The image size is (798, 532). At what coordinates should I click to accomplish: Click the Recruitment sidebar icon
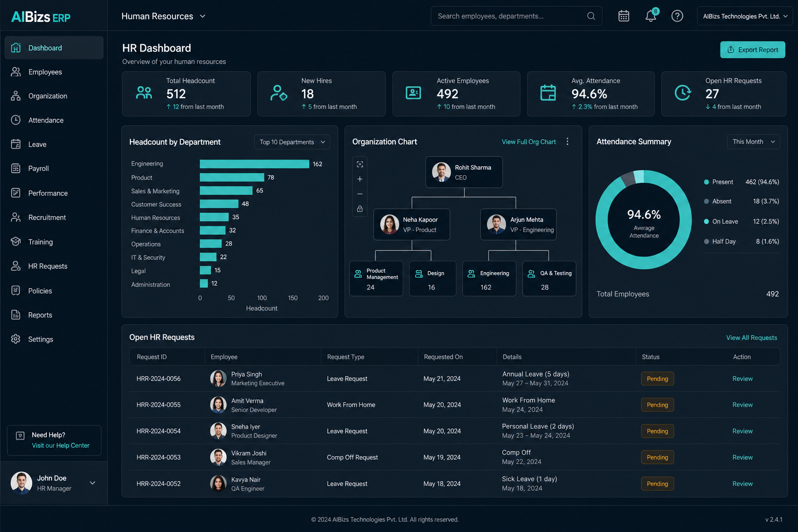click(16, 217)
